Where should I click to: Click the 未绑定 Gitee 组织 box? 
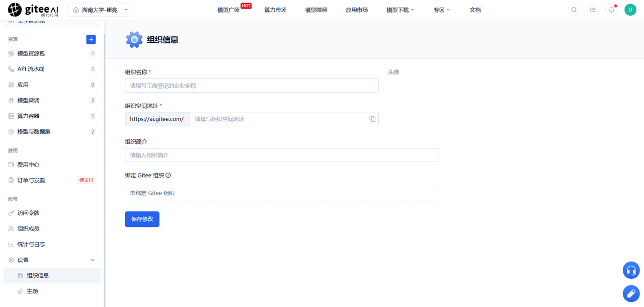(x=281, y=193)
